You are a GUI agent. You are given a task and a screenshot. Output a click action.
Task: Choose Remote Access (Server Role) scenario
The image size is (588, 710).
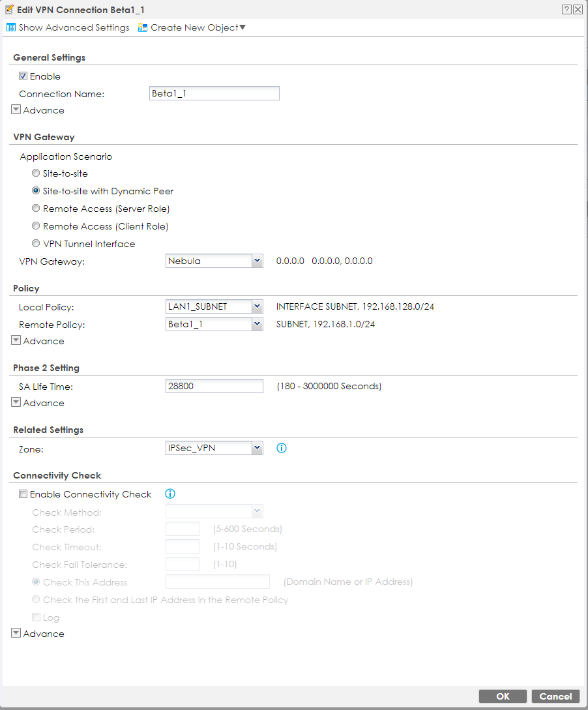click(37, 209)
